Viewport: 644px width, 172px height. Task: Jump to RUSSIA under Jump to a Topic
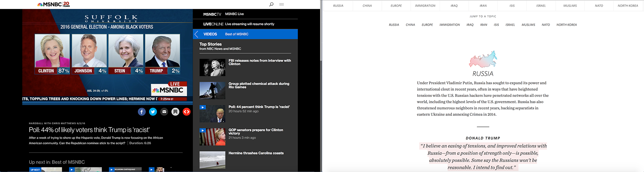point(394,25)
